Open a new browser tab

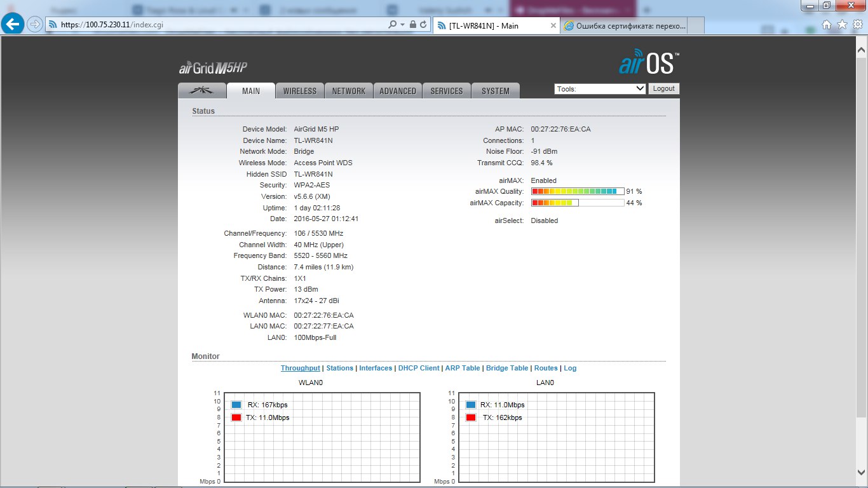696,25
